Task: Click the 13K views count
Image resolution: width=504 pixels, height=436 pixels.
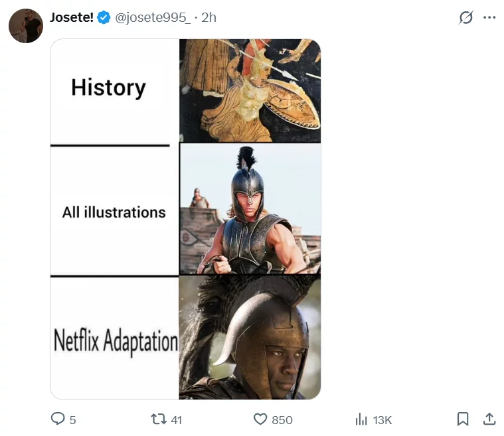Action: click(x=382, y=419)
